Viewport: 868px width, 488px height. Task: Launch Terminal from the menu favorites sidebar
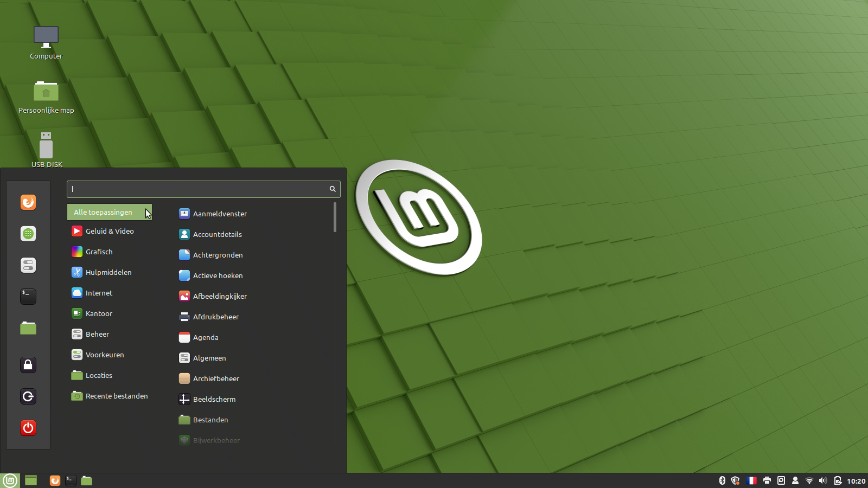tap(28, 297)
